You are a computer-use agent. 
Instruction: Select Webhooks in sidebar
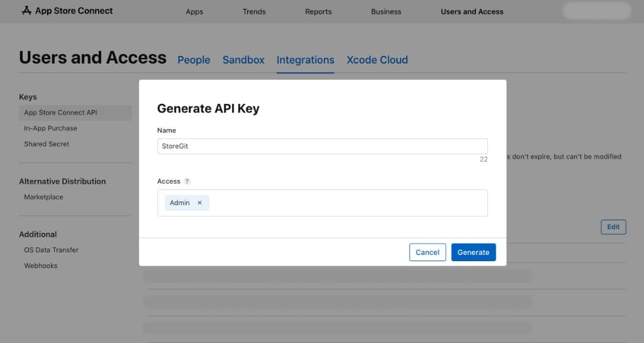click(41, 266)
